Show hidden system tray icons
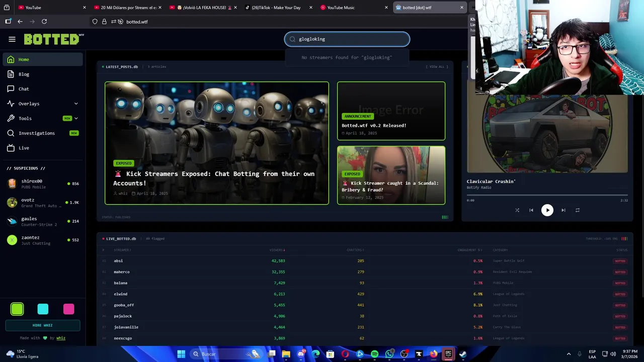Screen dimensions: 644x362 tap(569, 354)
